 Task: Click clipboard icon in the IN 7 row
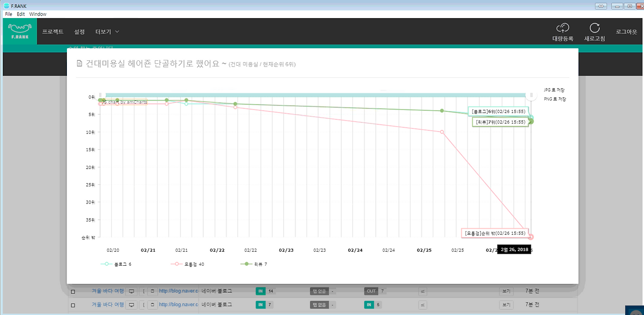pos(153,304)
